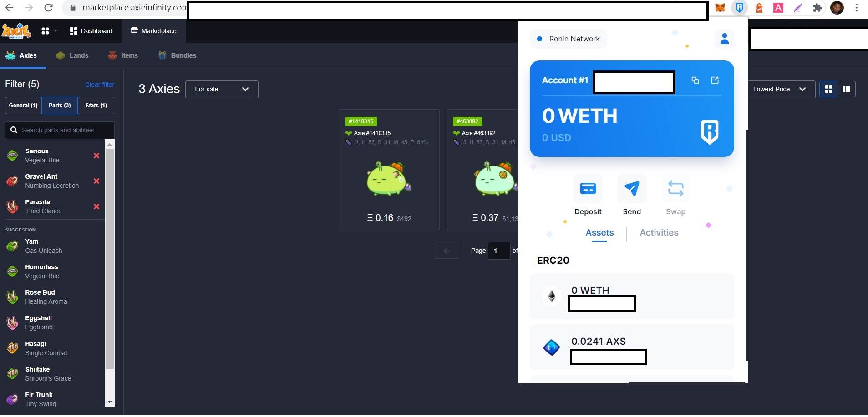The height and width of the screenshot is (417, 868).
Task: Open Axie #1410315 listing card
Action: pos(389,170)
